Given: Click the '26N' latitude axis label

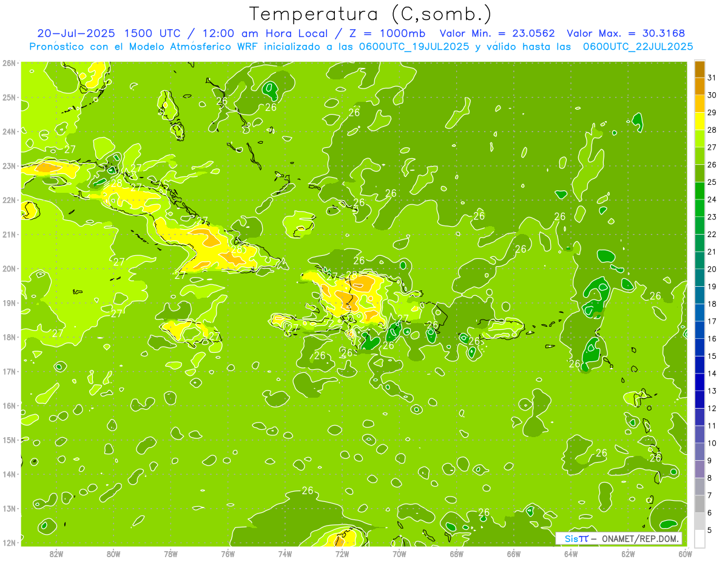Looking at the screenshot, I should click(8, 63).
